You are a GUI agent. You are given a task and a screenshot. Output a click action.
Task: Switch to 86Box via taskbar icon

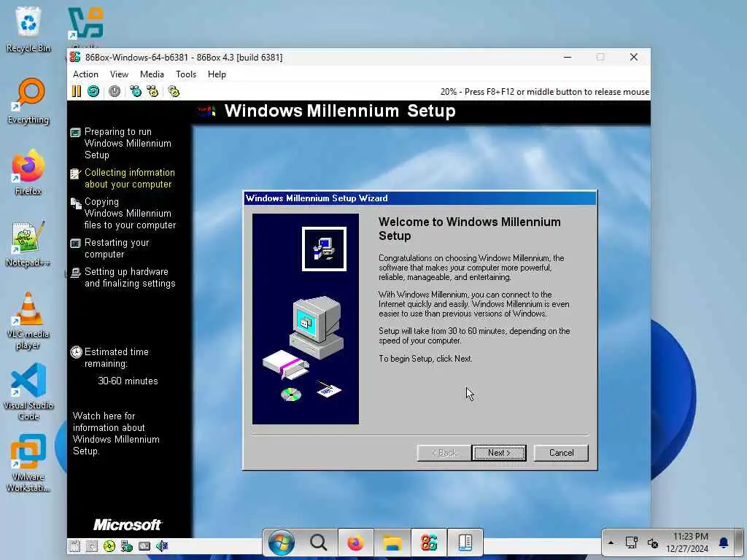tap(429, 542)
